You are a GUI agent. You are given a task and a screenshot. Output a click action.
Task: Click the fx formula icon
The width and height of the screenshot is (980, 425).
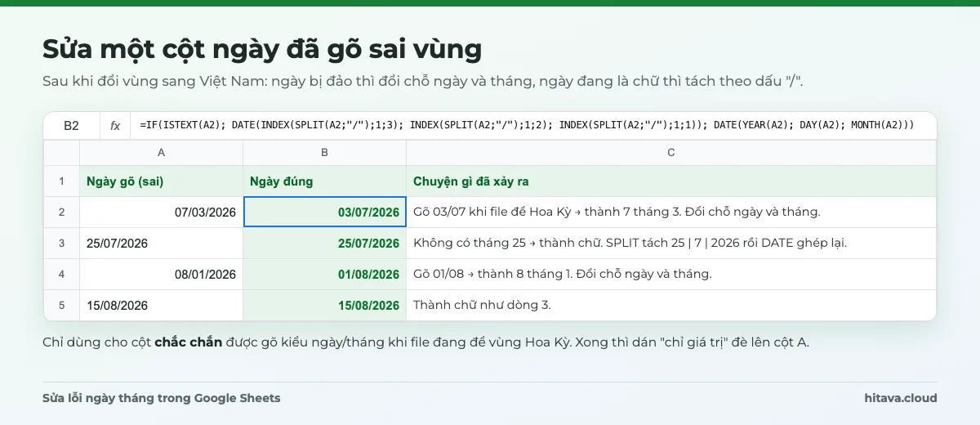tap(115, 126)
